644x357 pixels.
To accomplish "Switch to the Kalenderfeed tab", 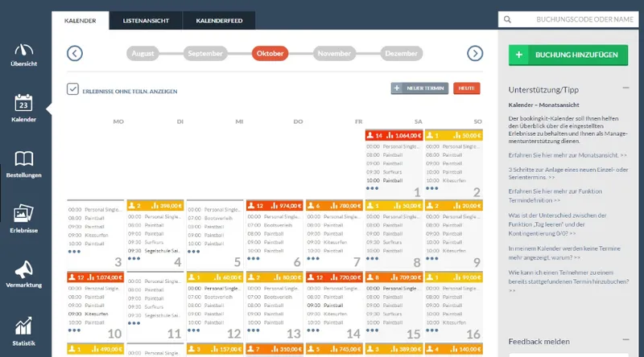I will (219, 21).
